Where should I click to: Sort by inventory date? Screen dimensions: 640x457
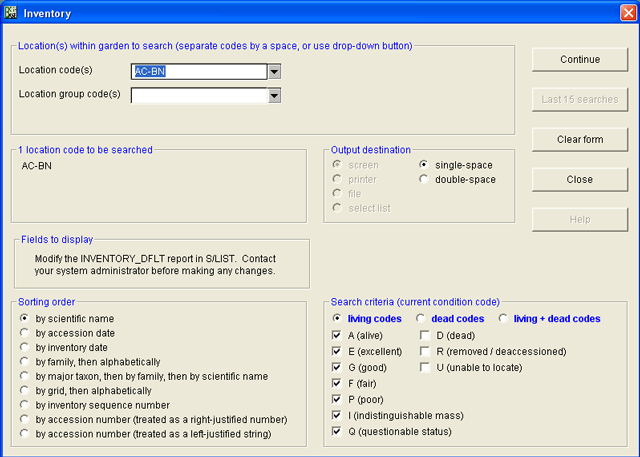coord(24,347)
